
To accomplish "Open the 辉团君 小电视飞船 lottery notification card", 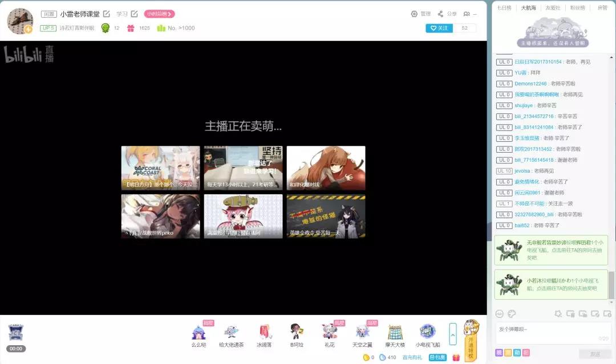I will click(551, 250).
